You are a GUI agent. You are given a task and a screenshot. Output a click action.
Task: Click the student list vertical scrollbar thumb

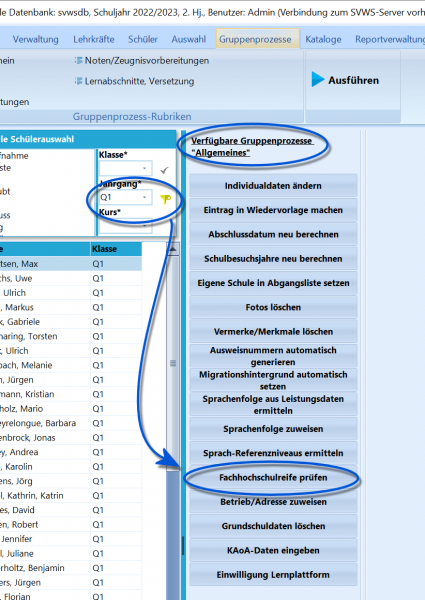173,363
